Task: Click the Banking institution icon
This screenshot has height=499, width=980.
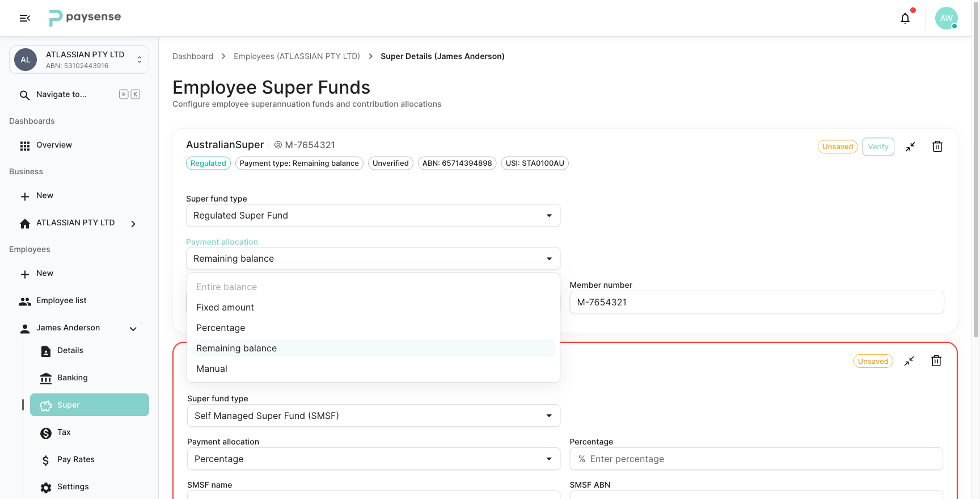Action: (x=46, y=379)
